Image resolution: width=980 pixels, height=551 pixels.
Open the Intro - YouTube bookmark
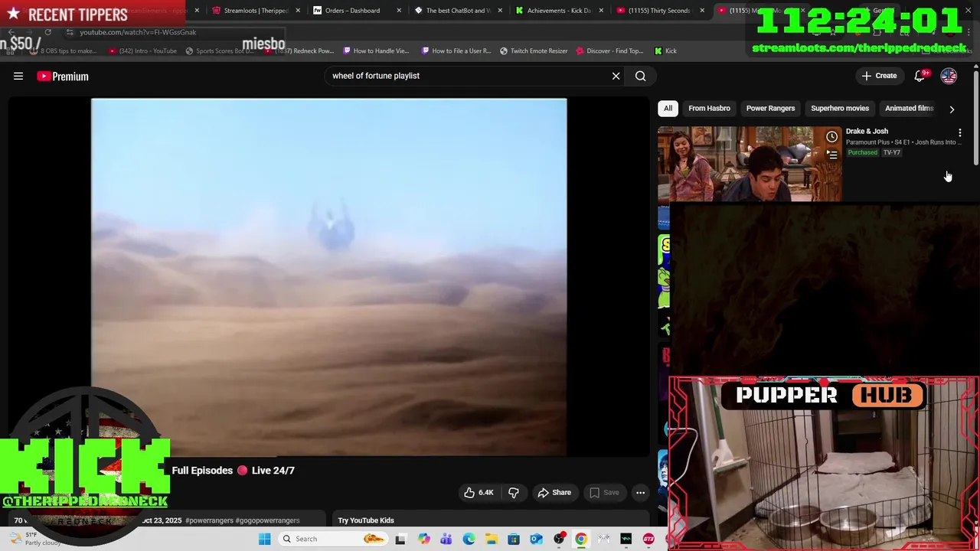click(142, 51)
